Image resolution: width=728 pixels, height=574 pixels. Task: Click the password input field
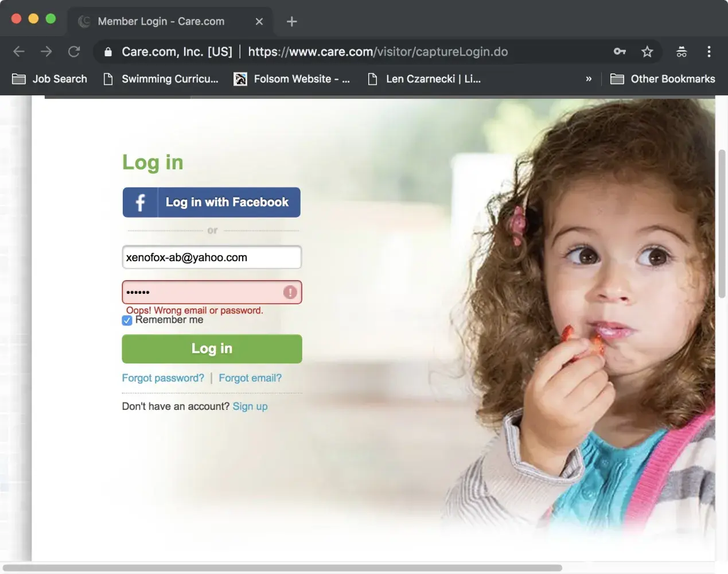coord(212,292)
